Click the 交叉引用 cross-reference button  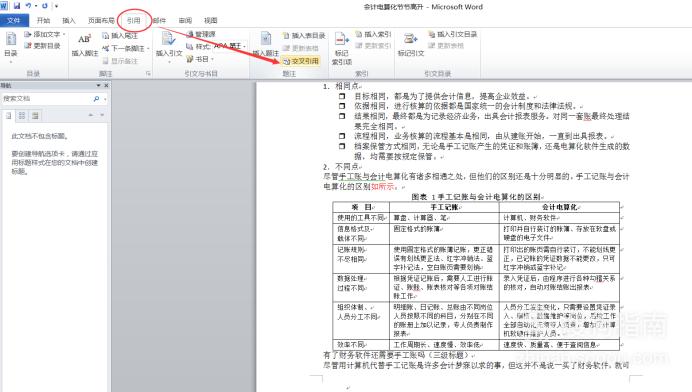coord(301,61)
